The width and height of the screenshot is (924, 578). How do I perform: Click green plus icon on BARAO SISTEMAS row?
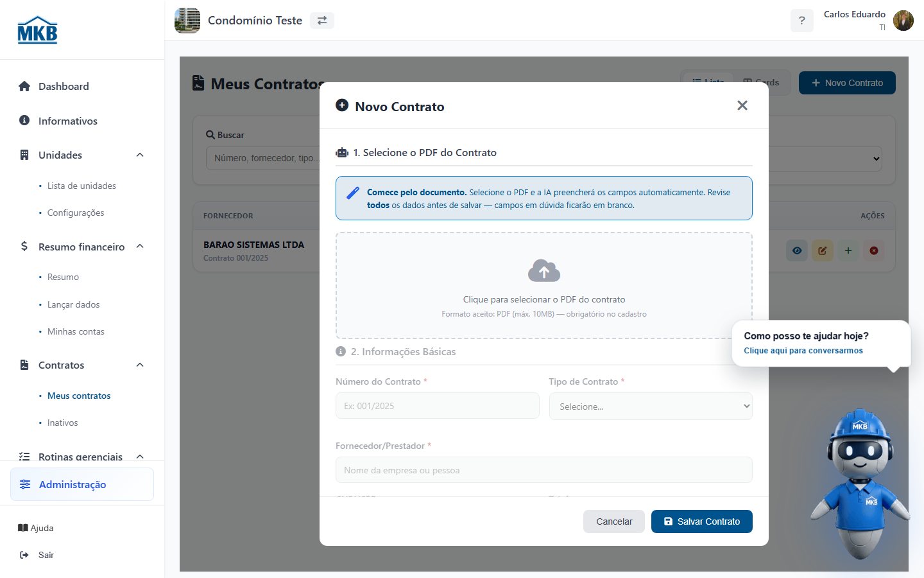click(x=848, y=250)
